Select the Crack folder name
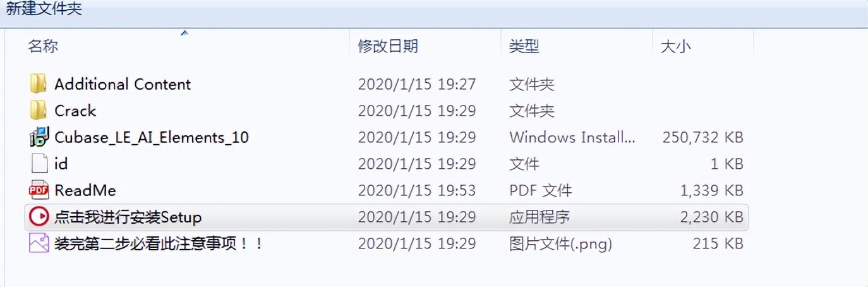 click(75, 111)
